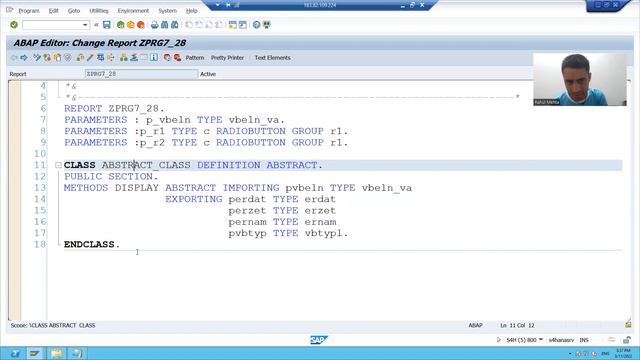Viewport: 640px width, 360px height.
Task: Click PUBLIC SECTION on line 12
Action: [x=111, y=177]
